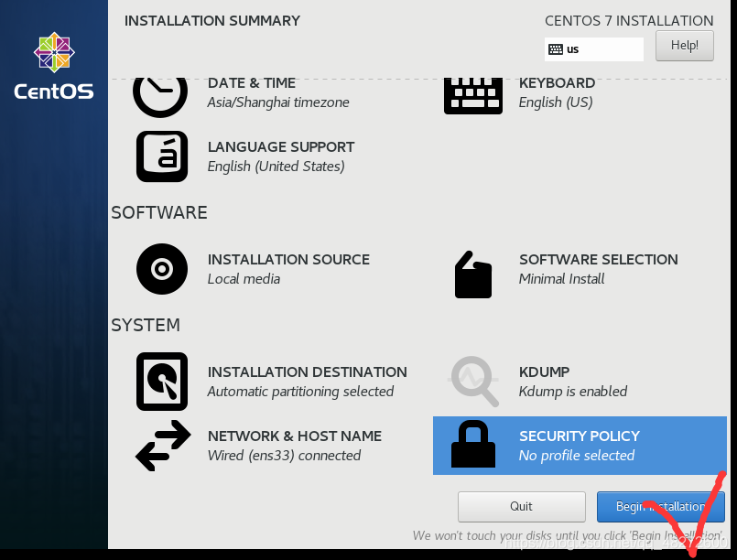Open INSTALLATION DESTINATION label
737x560 pixels.
(x=308, y=372)
